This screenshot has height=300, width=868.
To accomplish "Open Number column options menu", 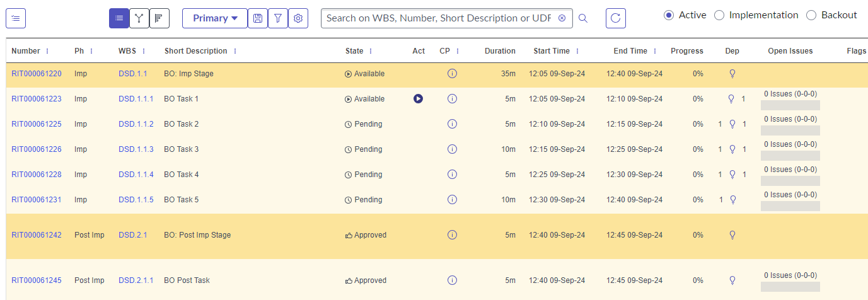I will pos(47,51).
